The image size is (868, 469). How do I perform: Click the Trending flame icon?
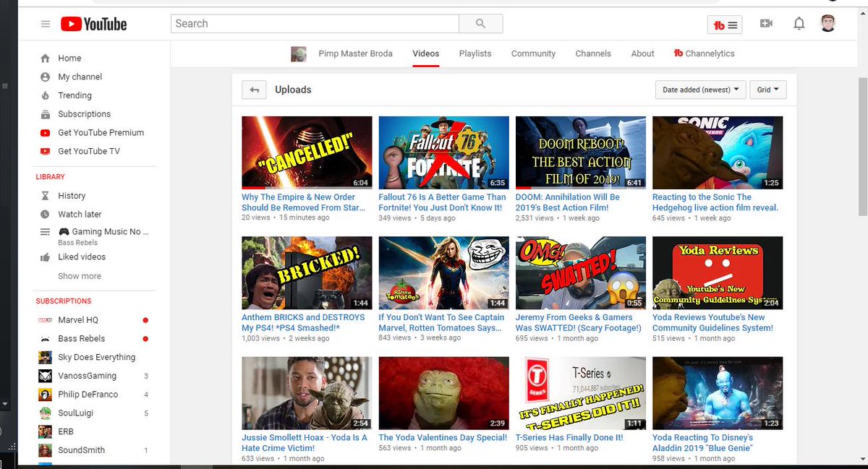45,95
